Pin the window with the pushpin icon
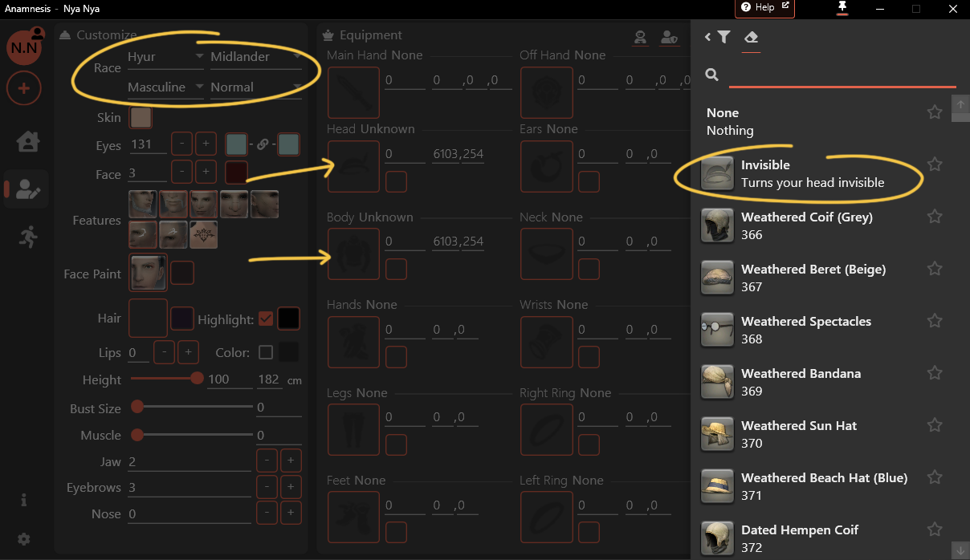The width and height of the screenshot is (970, 560). (842, 7)
